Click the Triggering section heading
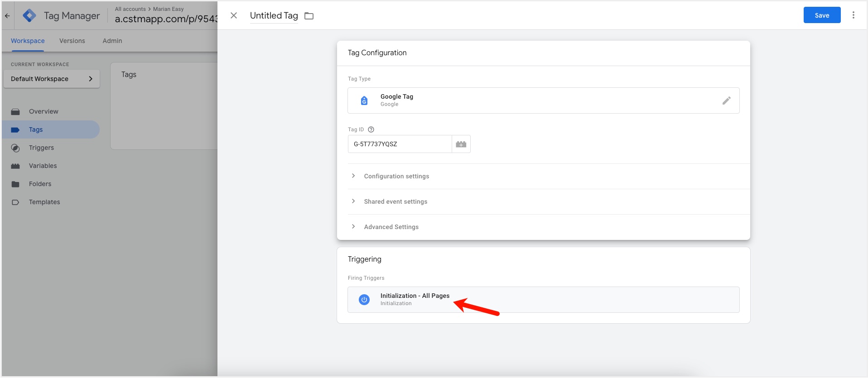868x378 pixels. [x=365, y=259]
